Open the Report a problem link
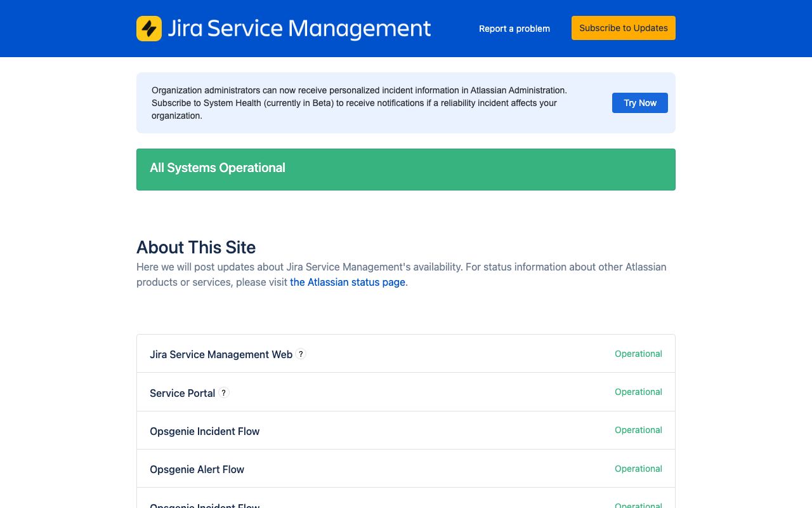The image size is (812, 508). tap(514, 29)
